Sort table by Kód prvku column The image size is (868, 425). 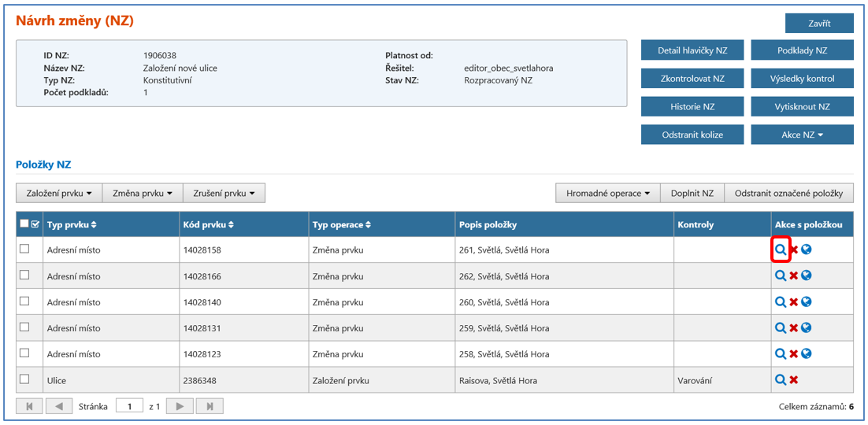(x=208, y=225)
